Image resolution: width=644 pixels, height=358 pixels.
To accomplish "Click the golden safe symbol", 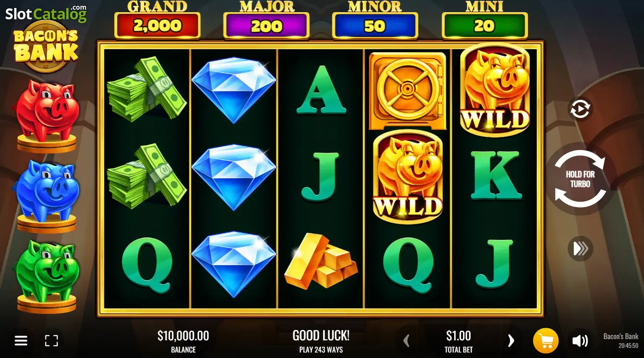I will tap(407, 91).
